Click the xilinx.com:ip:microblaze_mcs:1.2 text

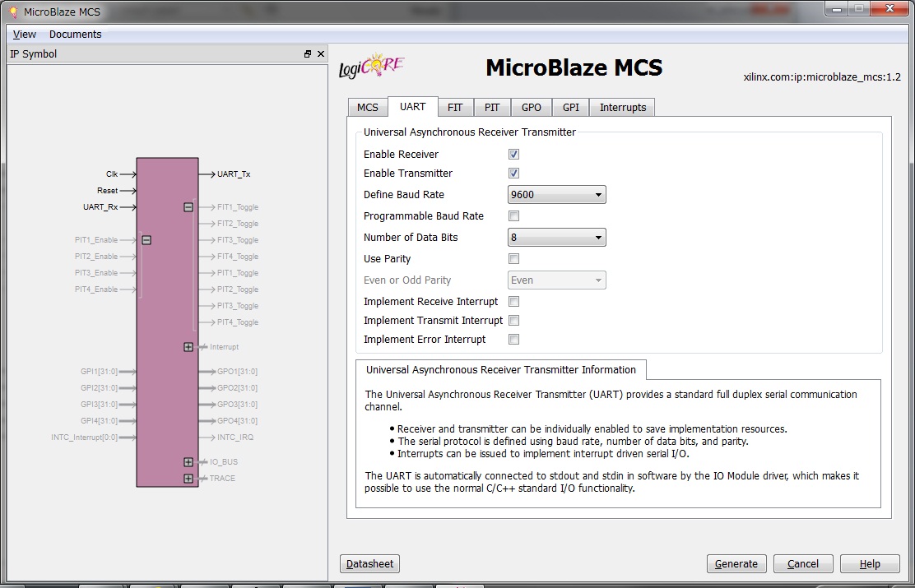click(822, 77)
